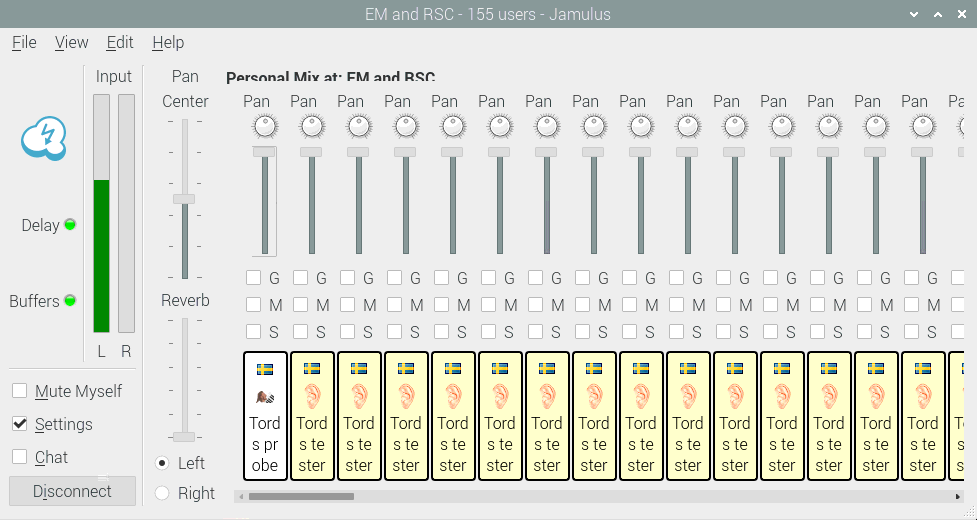Image resolution: width=977 pixels, height=520 pixels.
Task: Click the Jamulus cloud lightning logo
Action: (x=44, y=138)
